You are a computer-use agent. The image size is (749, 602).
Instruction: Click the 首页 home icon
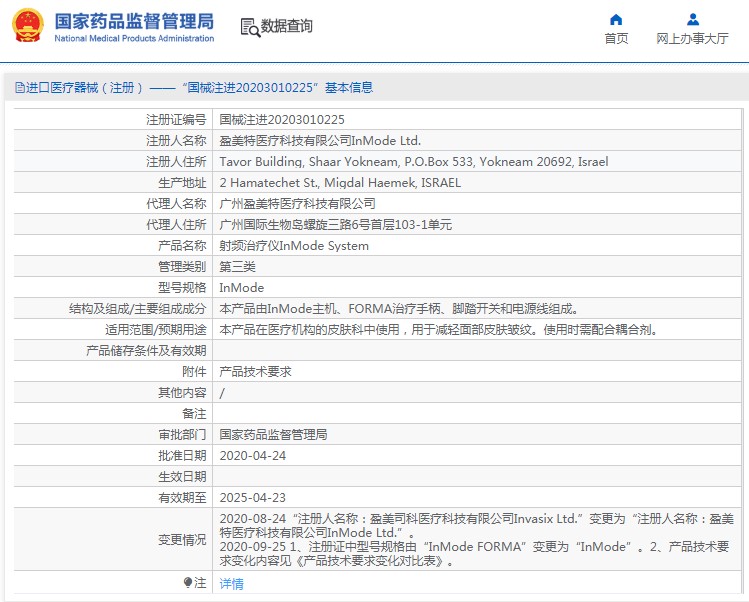point(616,20)
